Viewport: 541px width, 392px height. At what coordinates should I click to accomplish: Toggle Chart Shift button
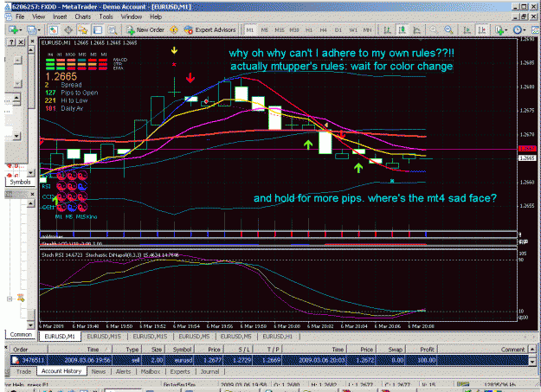click(482, 30)
